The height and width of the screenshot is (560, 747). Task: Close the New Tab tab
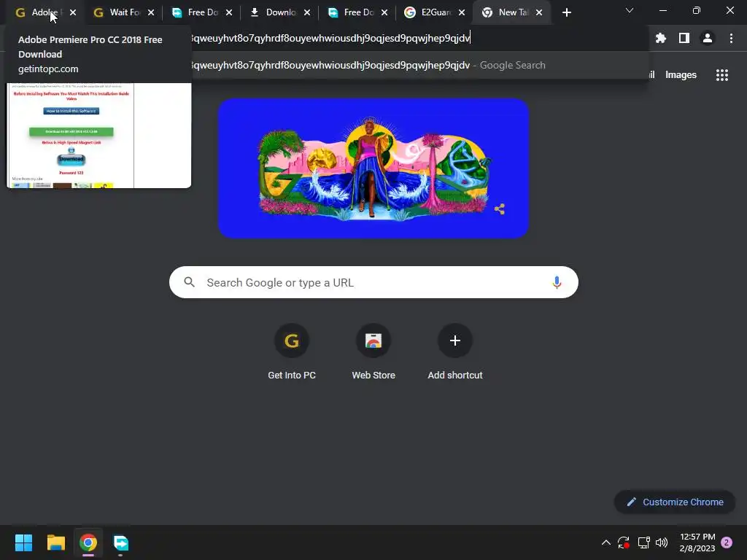pos(539,12)
